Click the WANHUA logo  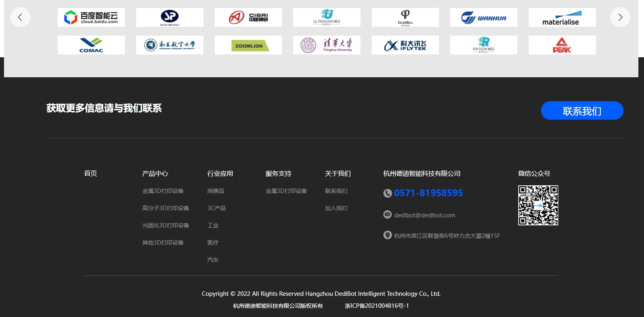point(483,18)
